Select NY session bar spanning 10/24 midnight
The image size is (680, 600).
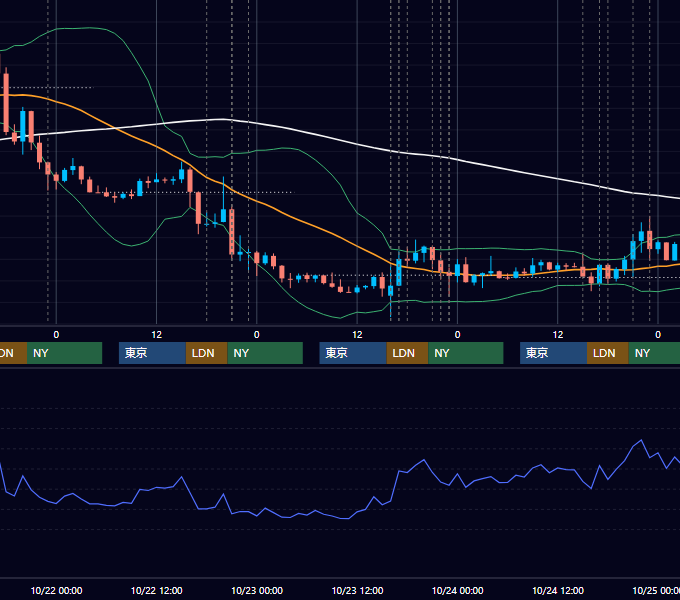[466, 353]
